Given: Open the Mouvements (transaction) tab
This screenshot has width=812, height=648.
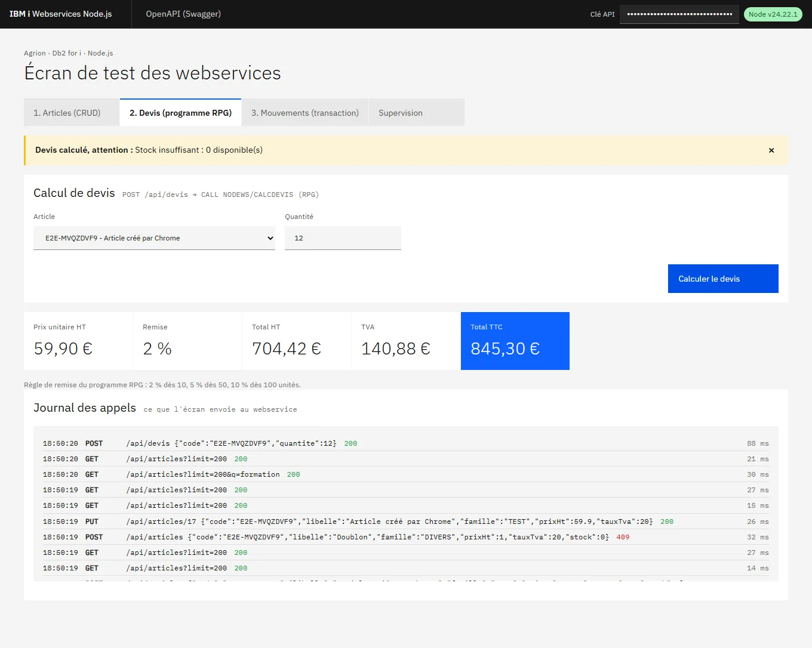Looking at the screenshot, I should click(305, 113).
